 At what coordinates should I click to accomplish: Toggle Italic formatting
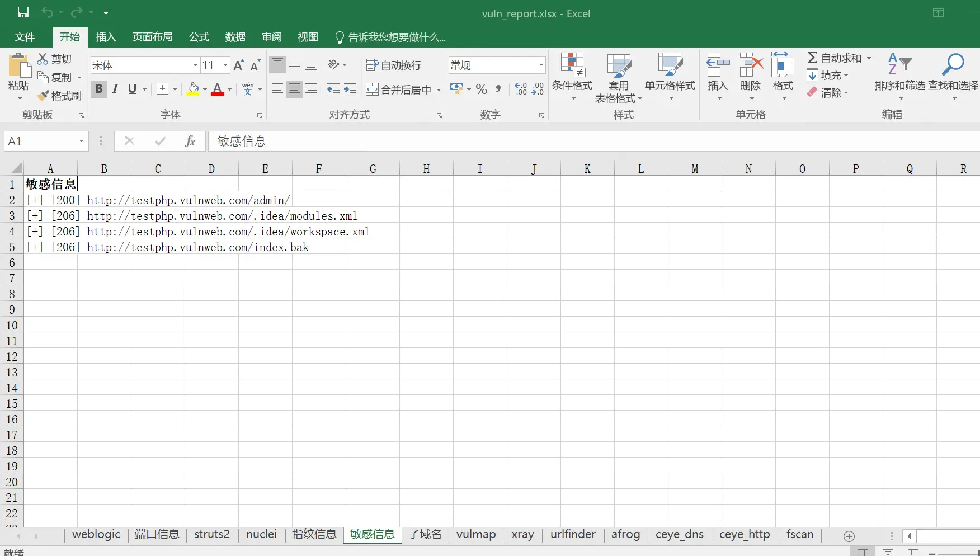coord(115,89)
